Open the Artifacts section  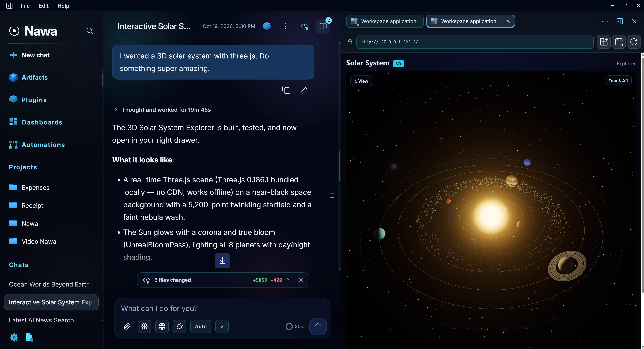pos(28,77)
